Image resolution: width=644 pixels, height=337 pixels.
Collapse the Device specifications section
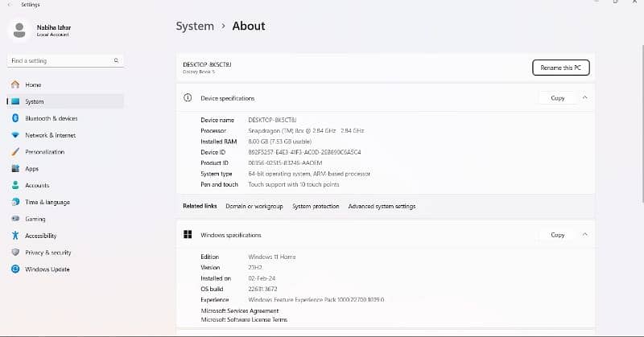pyautogui.click(x=584, y=97)
